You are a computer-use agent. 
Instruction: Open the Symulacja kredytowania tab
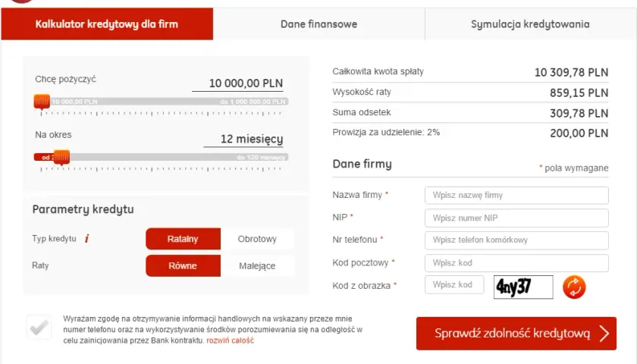click(x=530, y=24)
